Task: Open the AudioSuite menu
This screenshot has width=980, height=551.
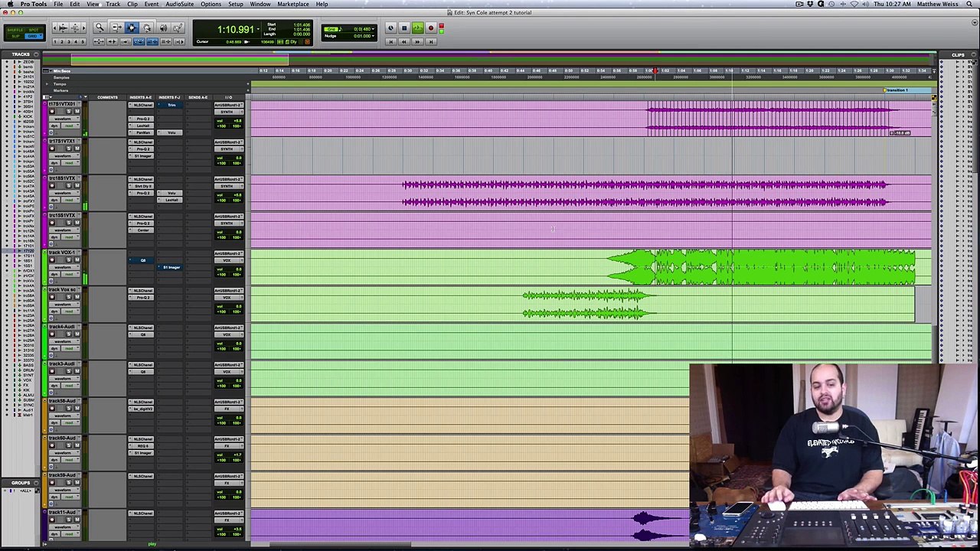Action: coord(180,4)
